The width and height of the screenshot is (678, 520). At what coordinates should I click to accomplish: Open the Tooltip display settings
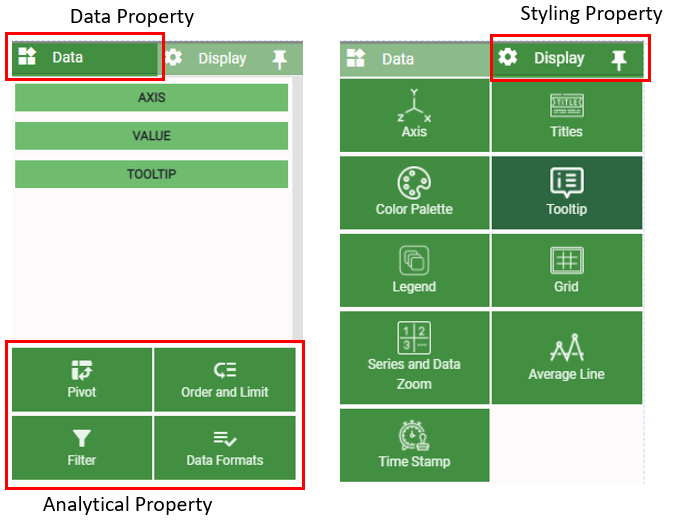click(566, 194)
